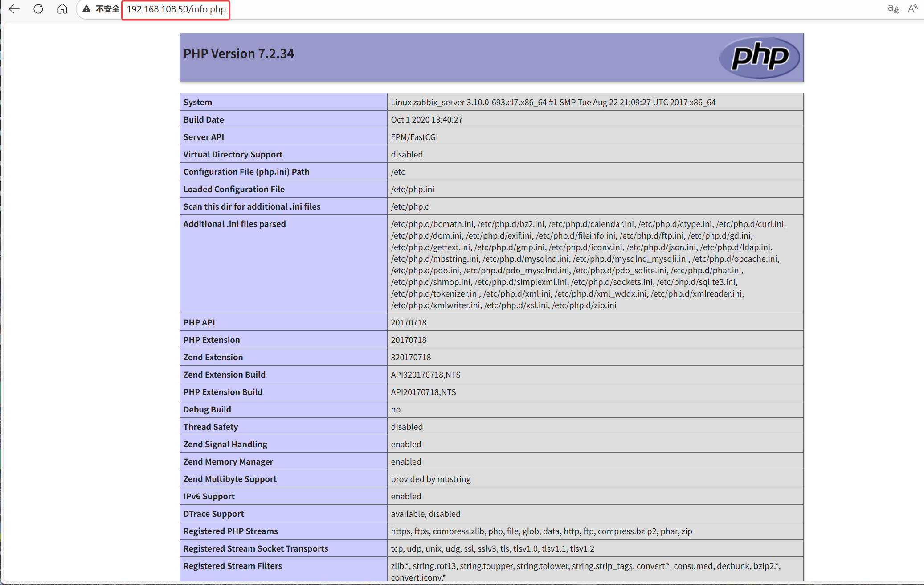Click the PHP API label
This screenshot has height=585, width=924.
pos(199,322)
